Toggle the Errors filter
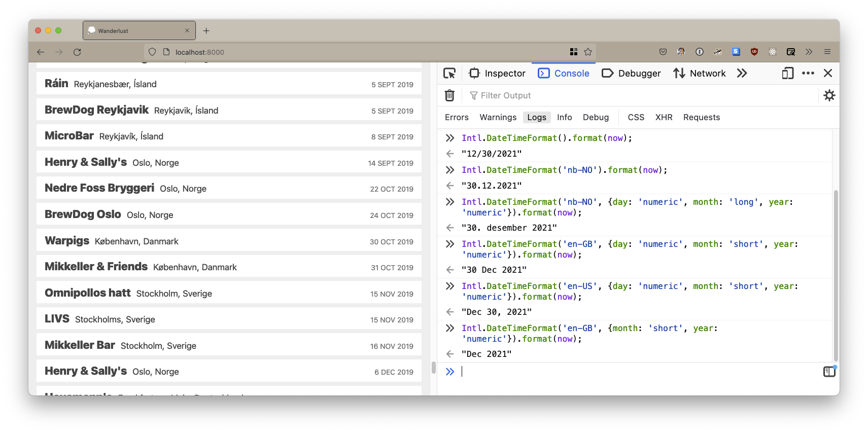Viewport: 868px width, 433px height. point(457,117)
